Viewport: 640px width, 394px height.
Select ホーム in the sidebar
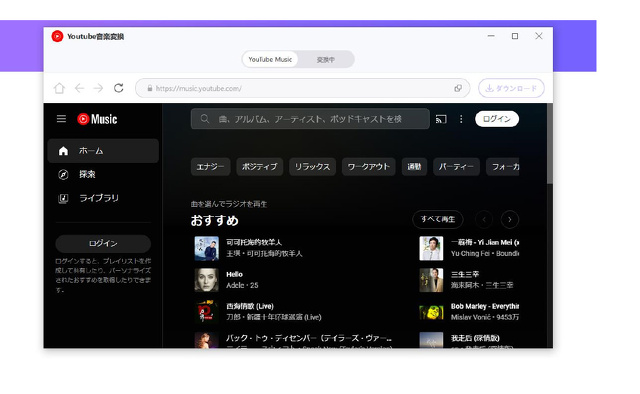click(103, 151)
